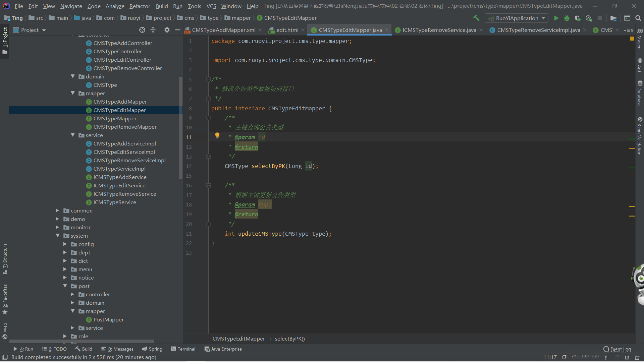Select CMSTypeRemoveMapper in the project tree
Image resolution: width=644 pixels, height=362 pixels.
coord(125,127)
